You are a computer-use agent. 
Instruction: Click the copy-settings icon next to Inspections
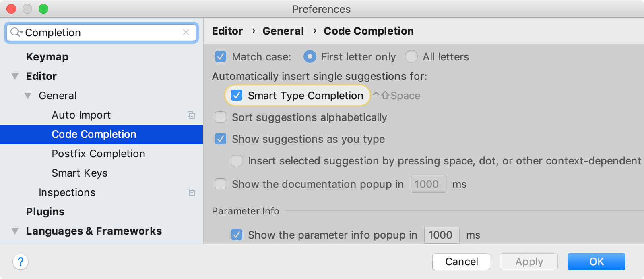pos(192,193)
